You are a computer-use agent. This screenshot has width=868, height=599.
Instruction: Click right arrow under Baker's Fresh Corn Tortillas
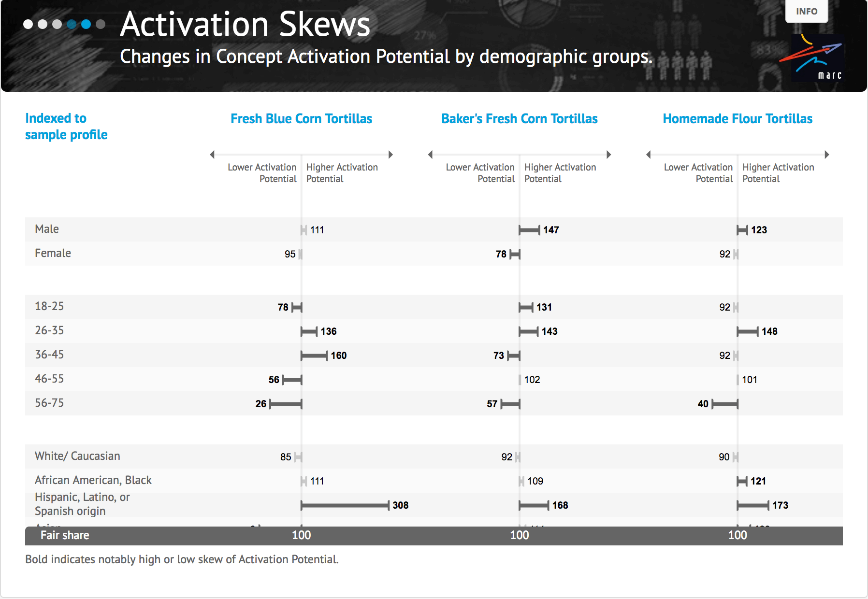click(609, 155)
